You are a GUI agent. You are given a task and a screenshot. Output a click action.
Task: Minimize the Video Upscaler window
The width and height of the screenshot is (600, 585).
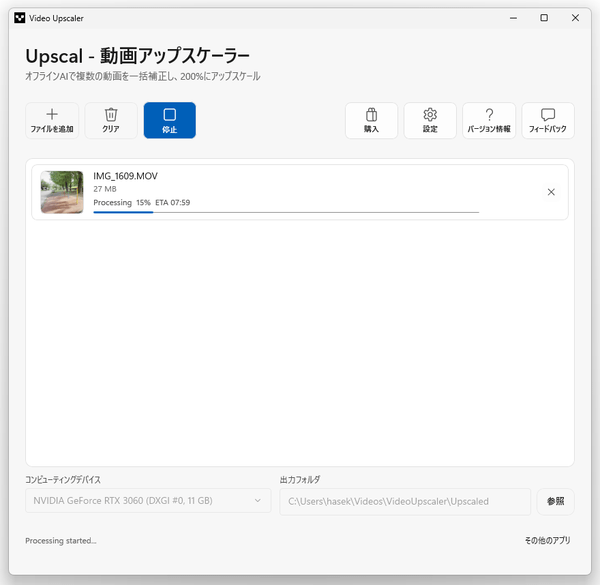pyautogui.click(x=514, y=18)
